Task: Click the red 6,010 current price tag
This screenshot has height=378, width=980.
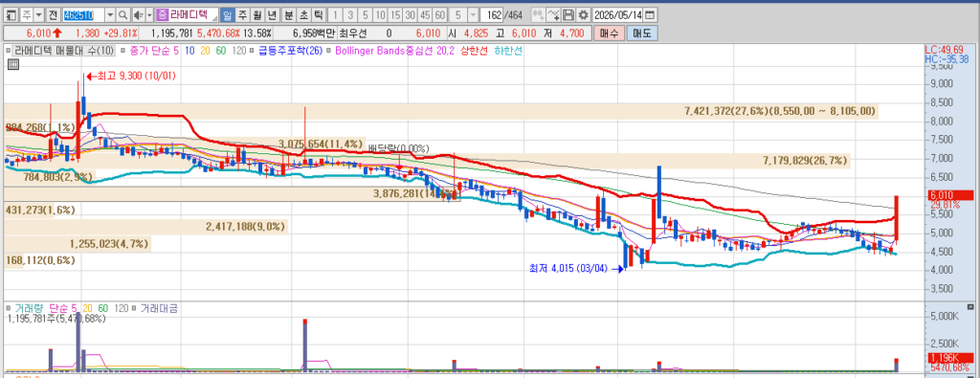Action: (x=950, y=195)
